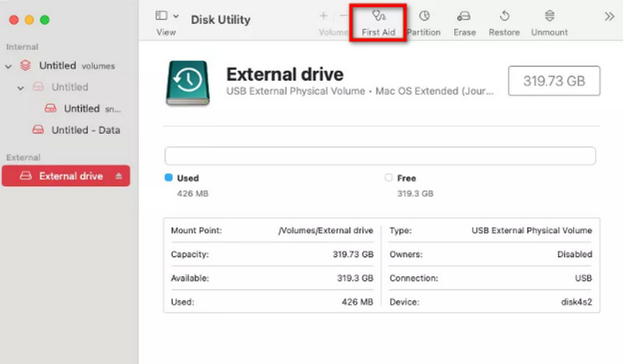Screen dimensions: 623x364
Task: Click the 319.73 GB capacity box
Action: 554,80
